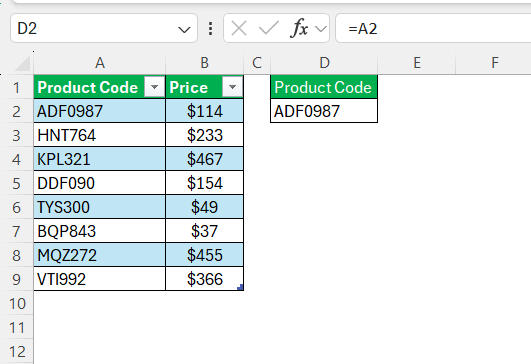Select price cell $114
Image resolution: width=531 pixels, height=364 pixels.
point(205,111)
